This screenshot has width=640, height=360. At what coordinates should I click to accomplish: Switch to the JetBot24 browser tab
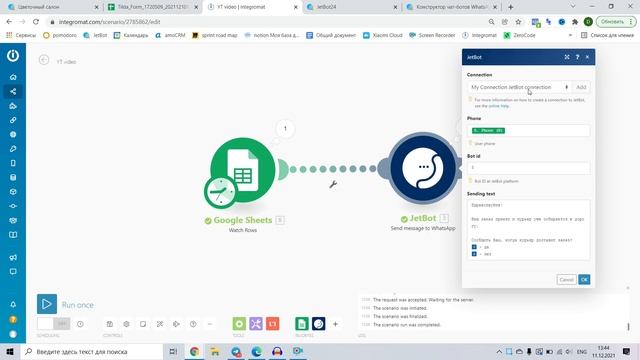click(x=351, y=7)
